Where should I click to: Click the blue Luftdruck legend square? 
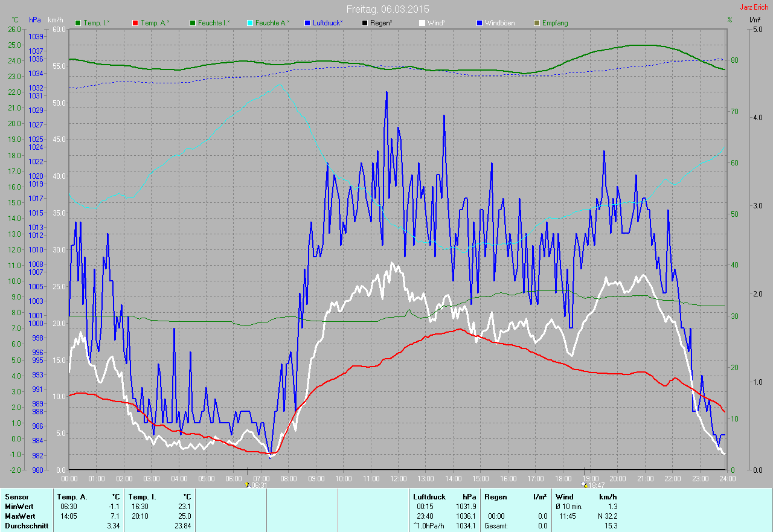pyautogui.click(x=307, y=23)
